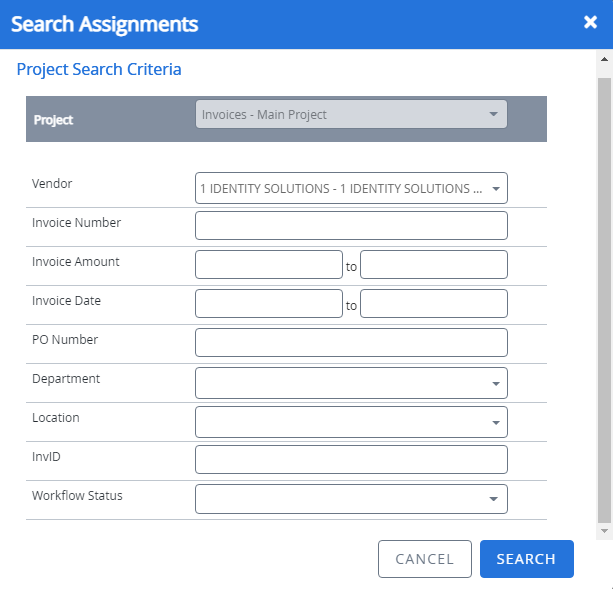Screen dimensions: 613x589
Task: Click the Invoice Amount minimum field
Action: pos(269,265)
